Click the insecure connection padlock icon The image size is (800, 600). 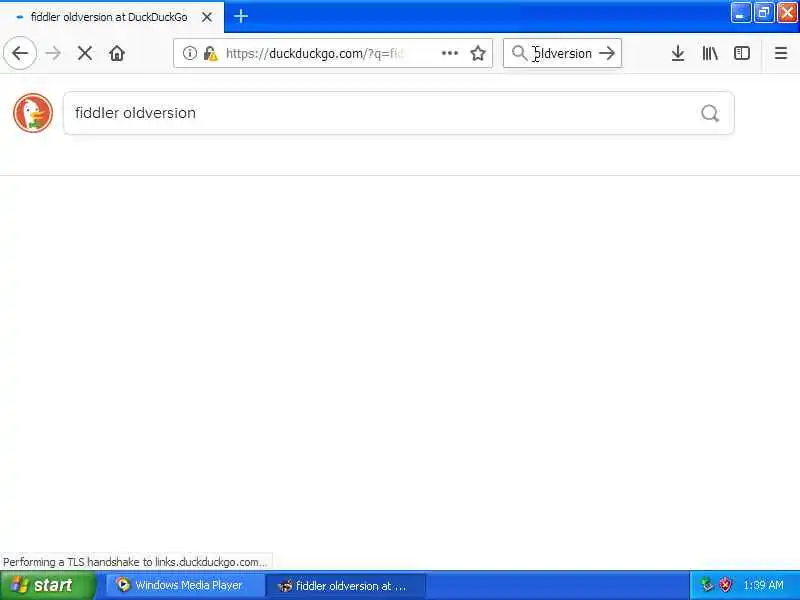(210, 53)
